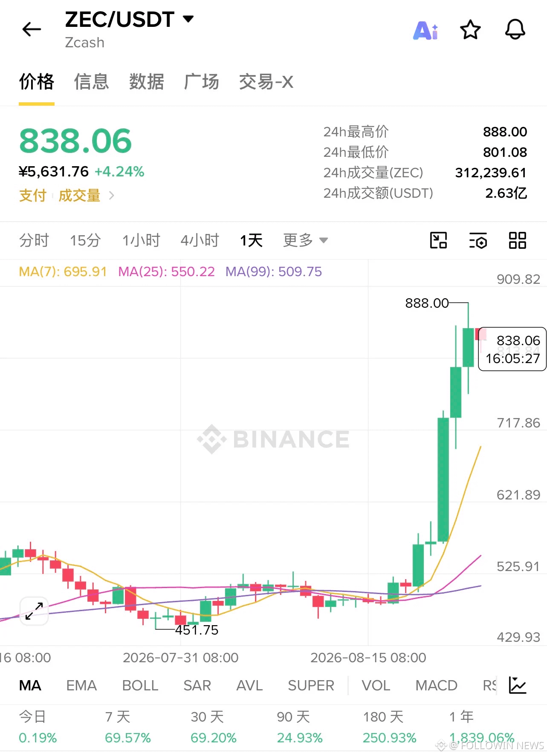Image resolution: width=547 pixels, height=756 pixels.
Task: Tap the back arrow icon
Action: coord(32,29)
